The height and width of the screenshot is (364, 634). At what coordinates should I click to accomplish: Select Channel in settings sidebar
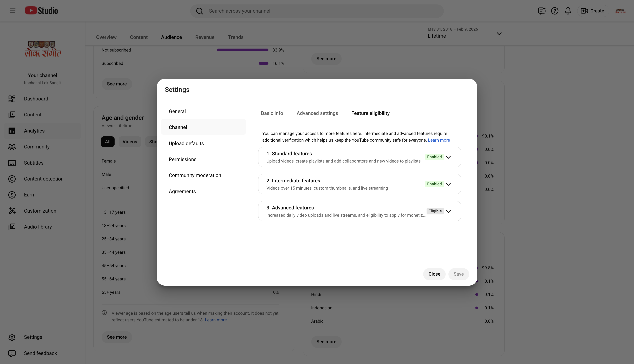[x=204, y=127]
